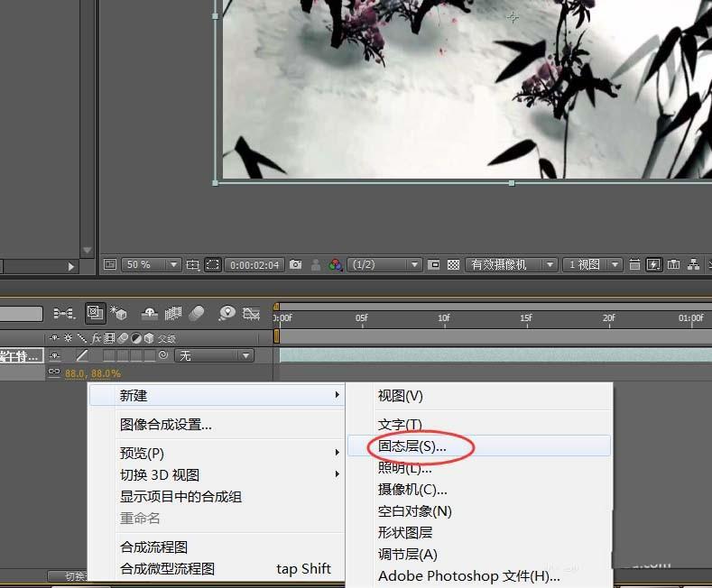This screenshot has height=588, width=712.
Task: Click the composition mini-flowchart icon in timeline
Action: pos(63,313)
